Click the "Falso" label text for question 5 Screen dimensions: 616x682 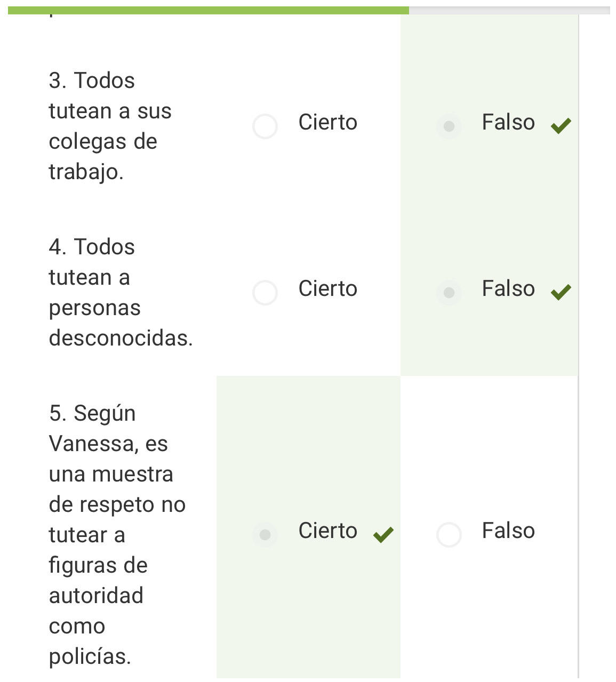[508, 531]
